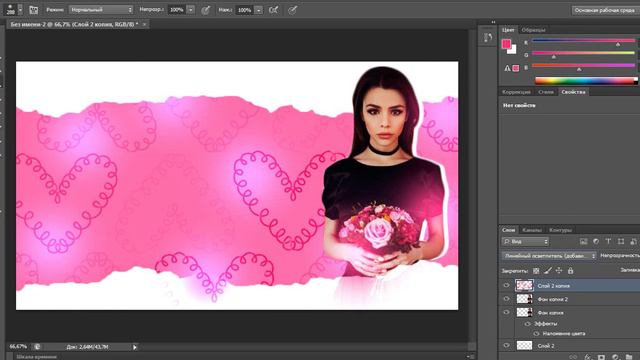Toggle pressure-for-opacity icon in options bar

point(206,10)
